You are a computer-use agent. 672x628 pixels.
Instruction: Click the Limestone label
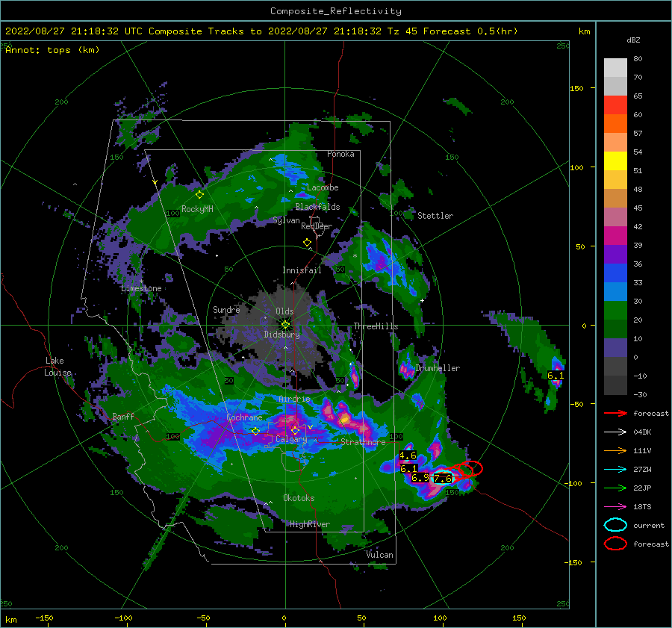pyautogui.click(x=141, y=288)
